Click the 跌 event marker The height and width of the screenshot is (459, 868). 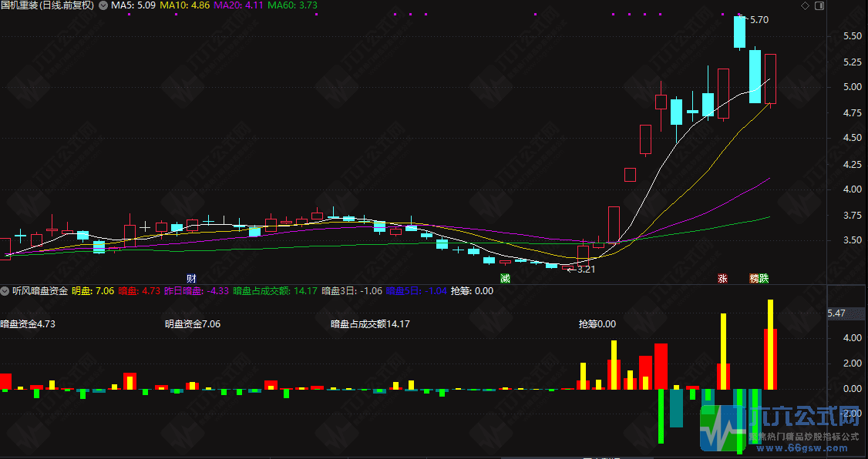[x=764, y=278]
